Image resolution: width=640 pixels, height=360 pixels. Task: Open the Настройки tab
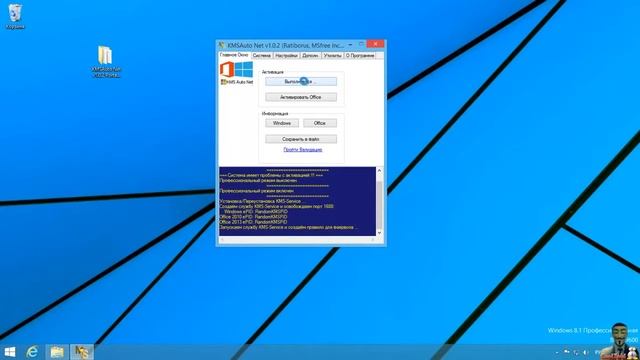tap(286, 56)
